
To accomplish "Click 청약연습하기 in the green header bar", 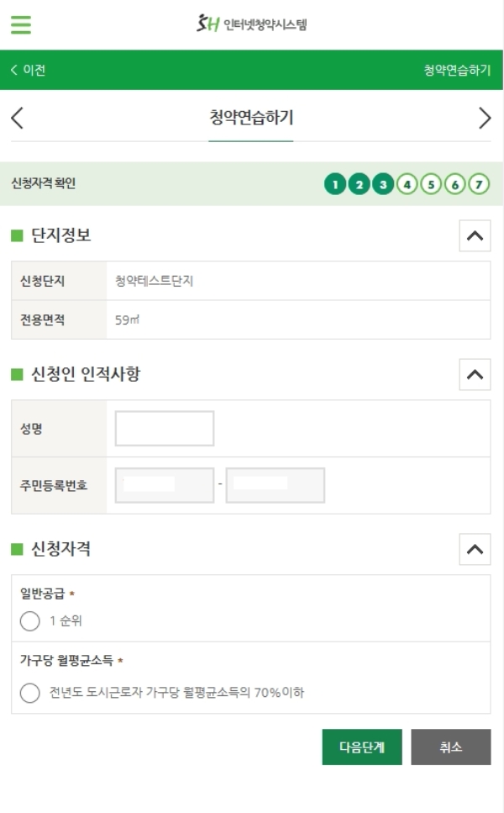I will (457, 70).
